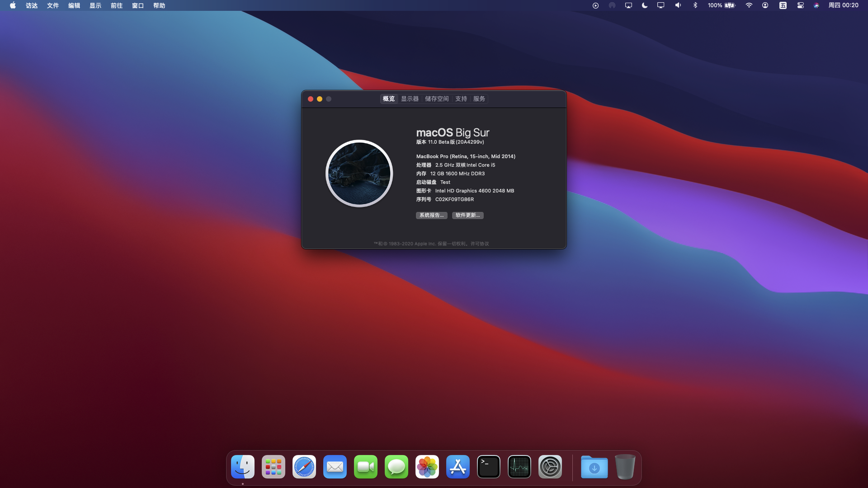Open the 许可协议 license link
This screenshot has height=488, width=868.
pyautogui.click(x=480, y=244)
